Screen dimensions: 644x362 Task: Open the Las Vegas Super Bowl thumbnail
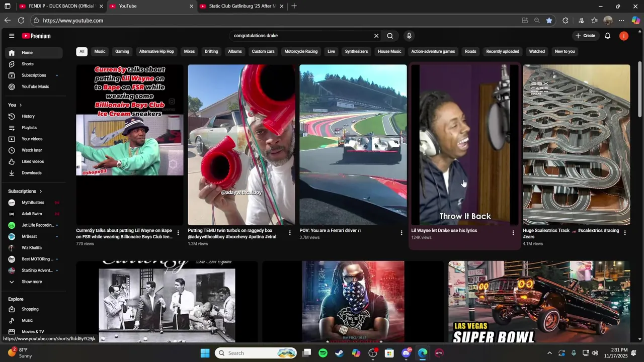pyautogui.click(x=539, y=302)
